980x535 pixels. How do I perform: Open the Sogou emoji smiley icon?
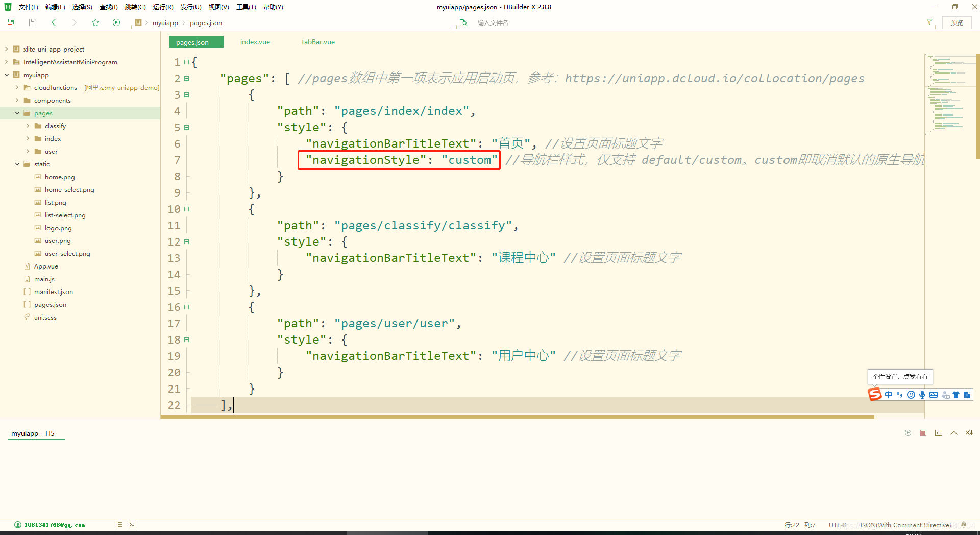click(x=911, y=395)
